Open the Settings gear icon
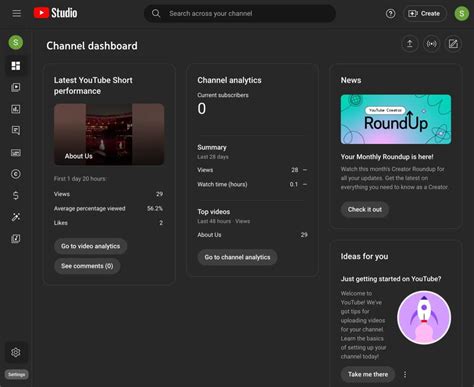 16,352
